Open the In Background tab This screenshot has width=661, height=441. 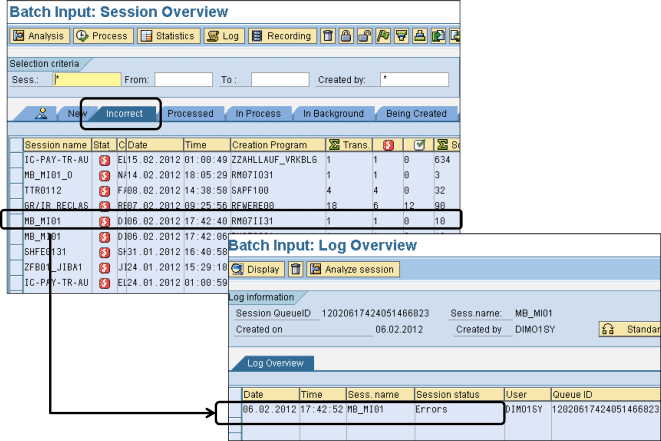(333, 114)
